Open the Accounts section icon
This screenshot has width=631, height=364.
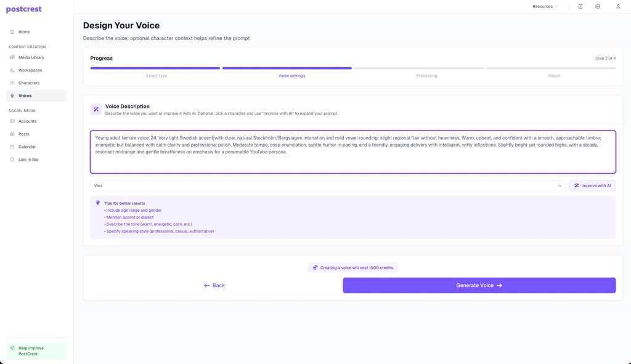point(12,121)
